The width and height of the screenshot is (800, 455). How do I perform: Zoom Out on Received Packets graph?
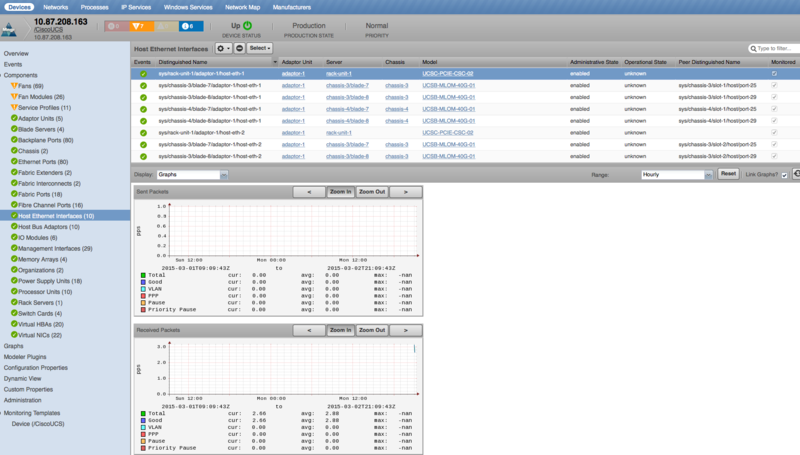click(x=372, y=330)
